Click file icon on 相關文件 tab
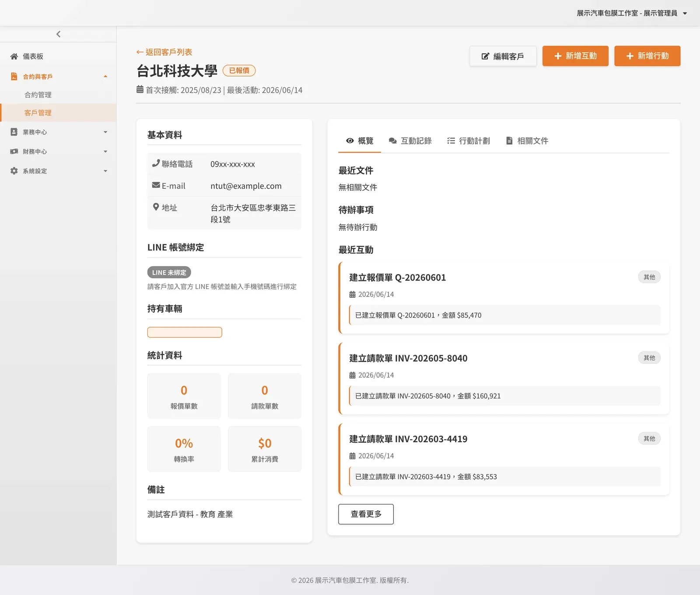This screenshot has width=700, height=595. click(x=509, y=141)
